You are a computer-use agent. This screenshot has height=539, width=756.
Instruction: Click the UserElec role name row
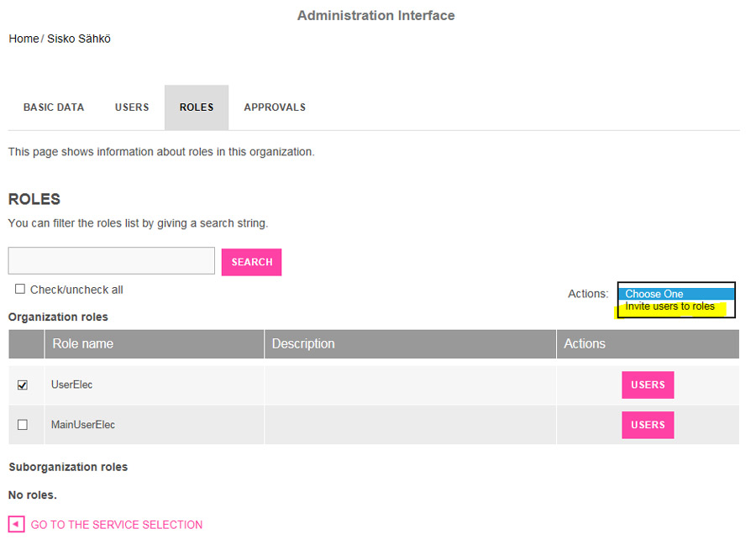[72, 385]
